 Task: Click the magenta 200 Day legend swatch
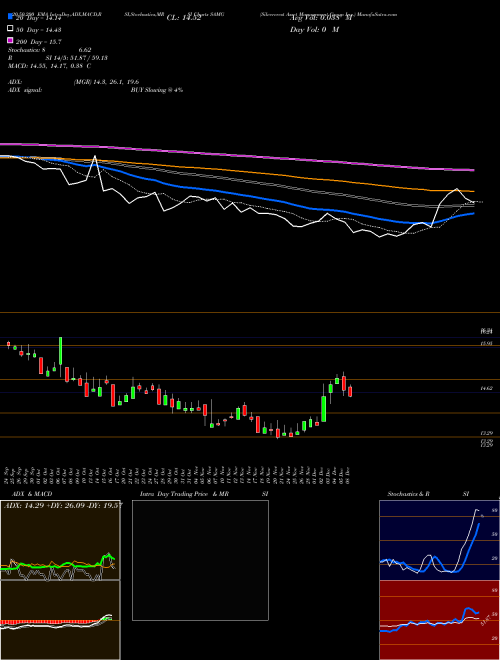(x=10, y=41)
